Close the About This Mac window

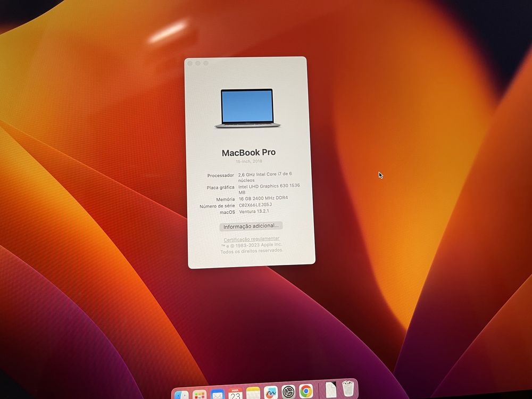(190, 63)
